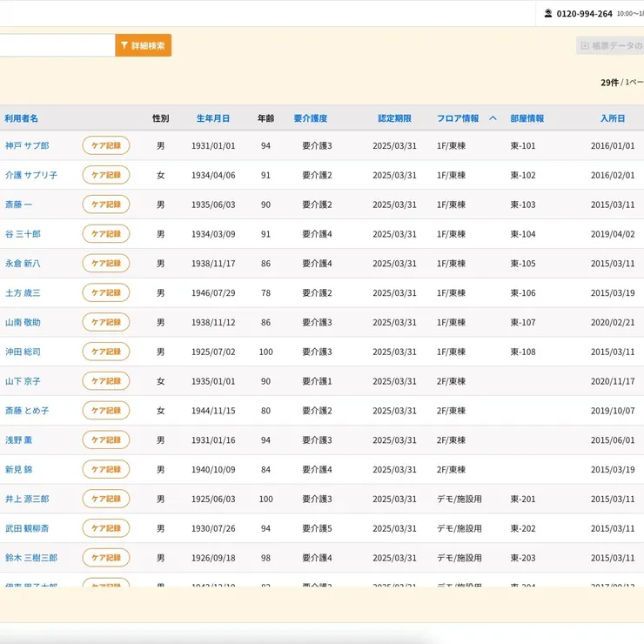The image size is (644, 644).
Task: Click the 詳細検索 filter button
Action: [x=144, y=45]
